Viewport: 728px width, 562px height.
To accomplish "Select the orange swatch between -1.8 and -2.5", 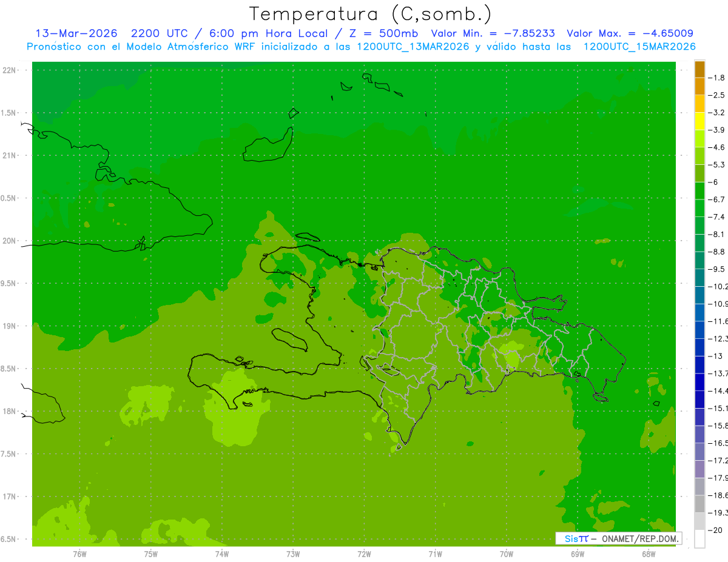I will 699,87.
